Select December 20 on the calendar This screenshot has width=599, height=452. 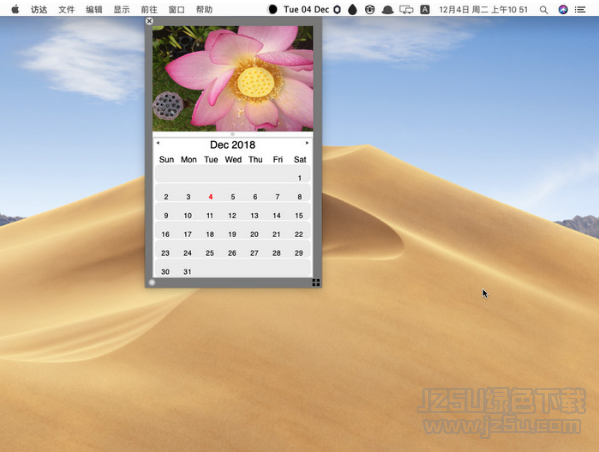pos(254,234)
